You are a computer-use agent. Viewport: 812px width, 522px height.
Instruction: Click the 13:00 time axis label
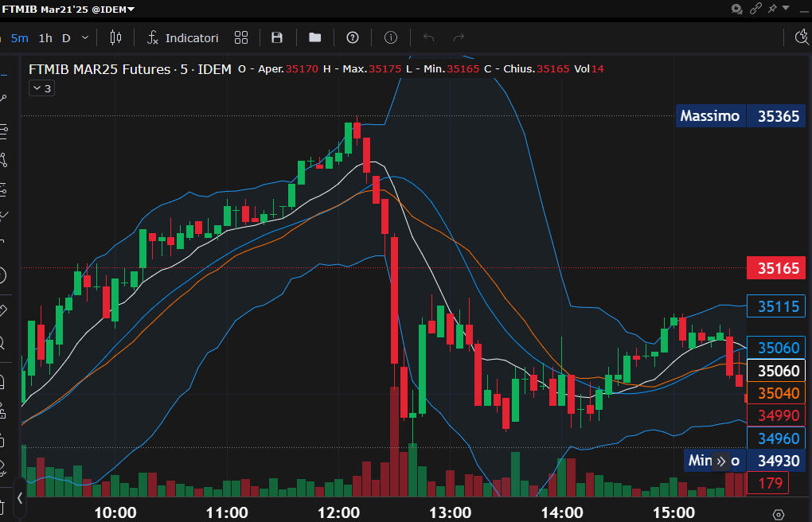[x=450, y=513]
